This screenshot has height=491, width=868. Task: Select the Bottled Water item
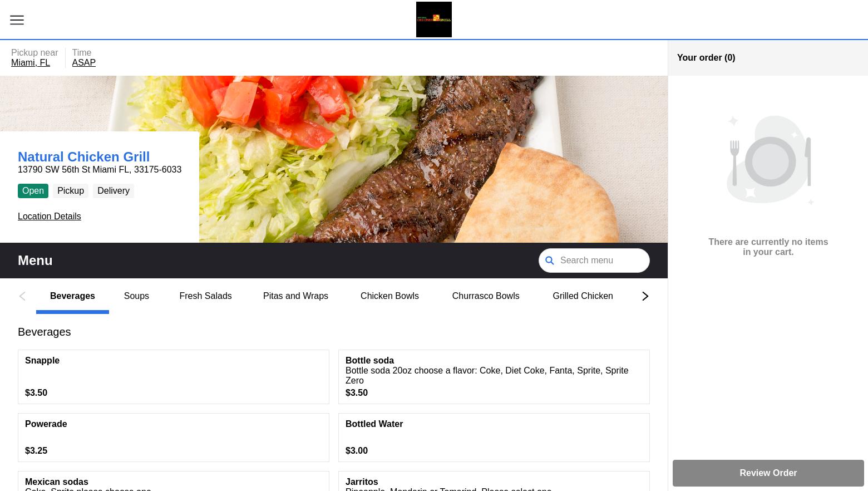click(494, 438)
